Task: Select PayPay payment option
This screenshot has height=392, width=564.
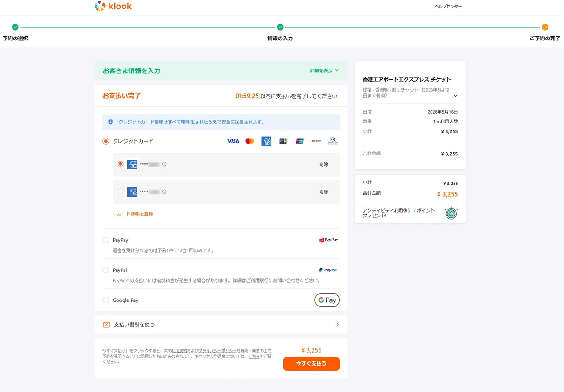Action: 106,240
